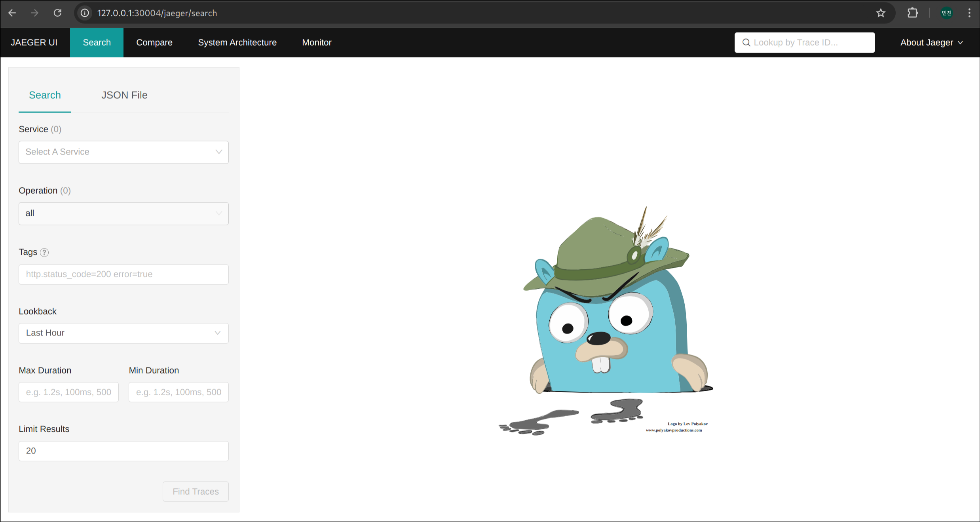Click the Lookback label text
This screenshot has width=980, height=522.
point(38,311)
